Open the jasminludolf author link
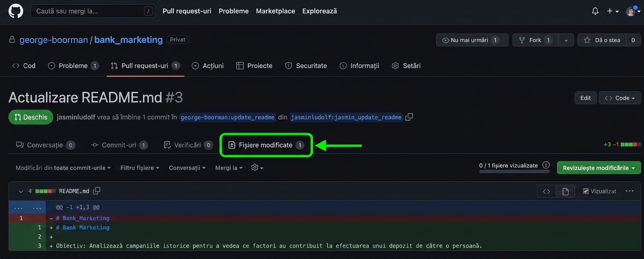The image size is (644, 259). (x=76, y=117)
